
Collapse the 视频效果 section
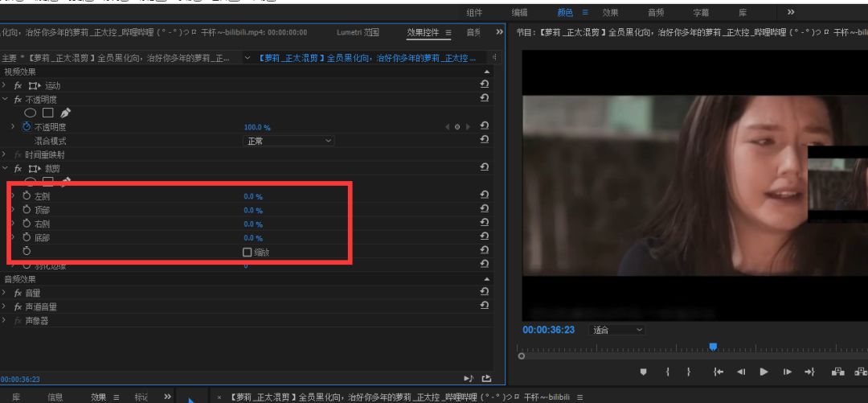[486, 72]
